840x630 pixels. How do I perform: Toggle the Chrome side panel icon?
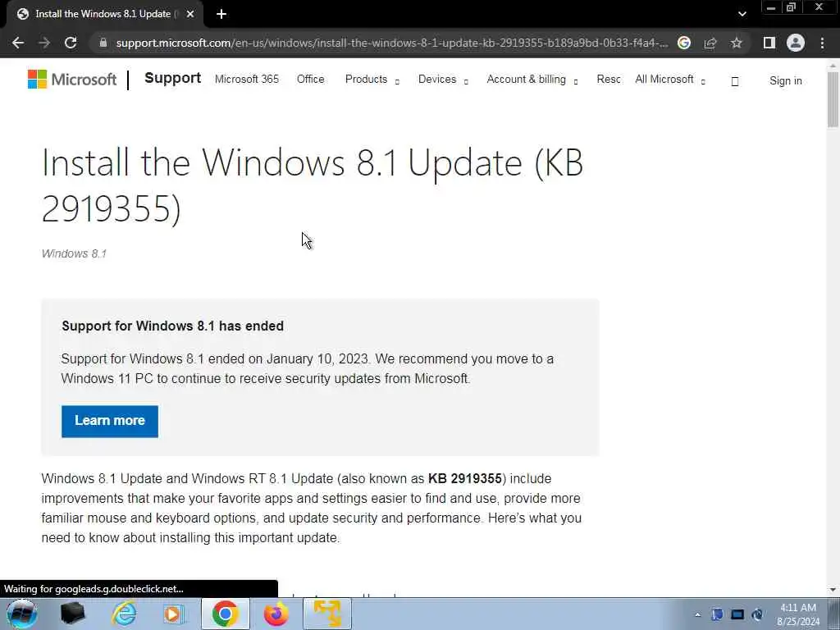769,43
